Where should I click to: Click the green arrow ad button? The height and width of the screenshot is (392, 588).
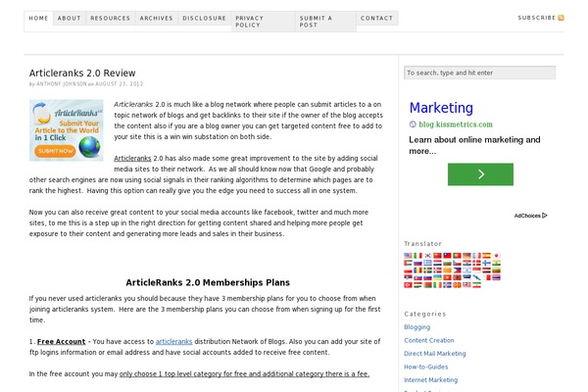(x=480, y=174)
